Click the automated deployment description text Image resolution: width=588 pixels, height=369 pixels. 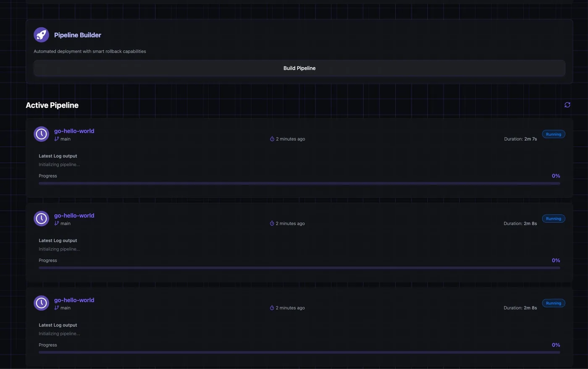[x=90, y=51]
